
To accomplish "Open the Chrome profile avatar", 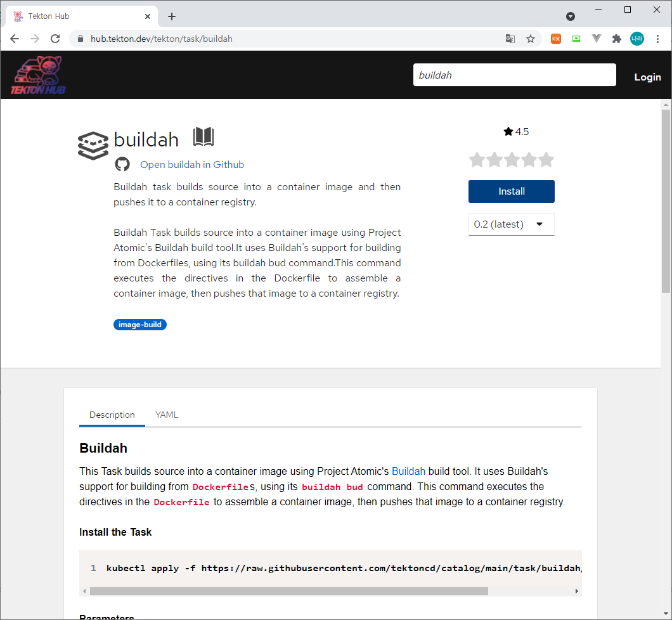I will (637, 39).
